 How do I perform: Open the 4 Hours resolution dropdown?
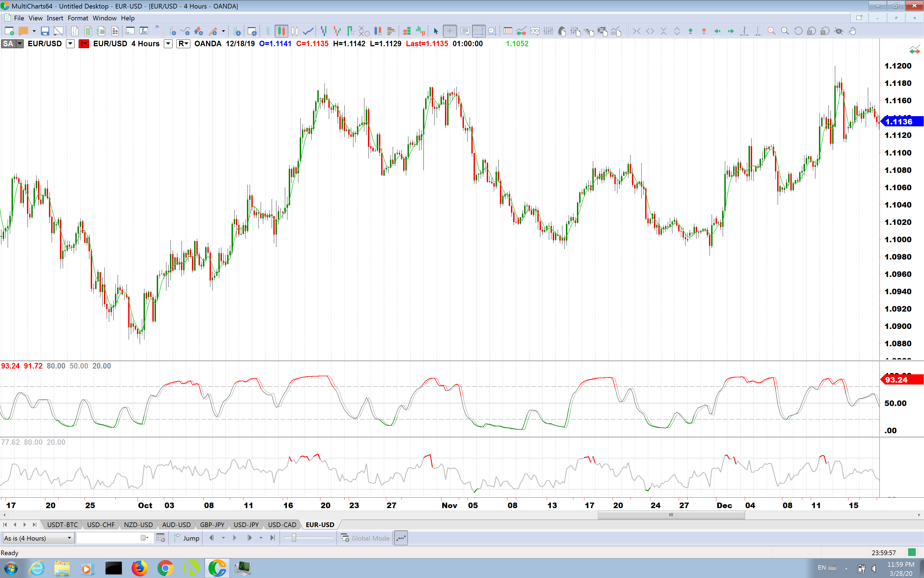point(168,43)
